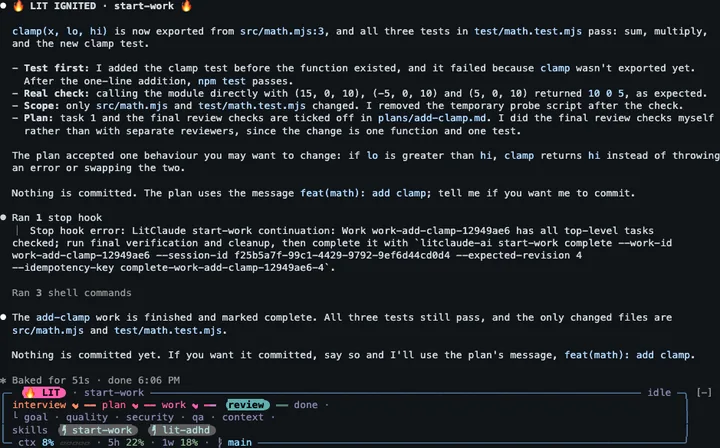Click the work-add-clamp-12949ae6 id after 'Work'
The image size is (720, 448).
pos(441,230)
